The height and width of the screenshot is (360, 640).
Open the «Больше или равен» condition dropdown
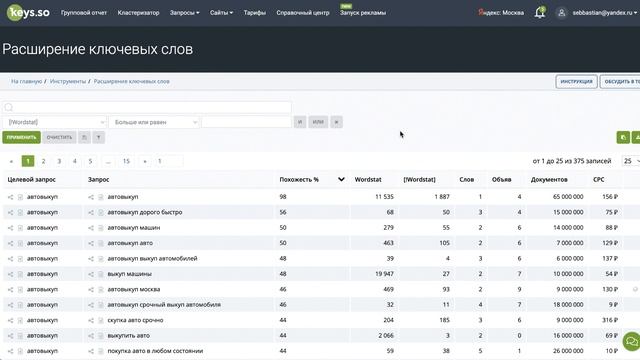pos(154,122)
